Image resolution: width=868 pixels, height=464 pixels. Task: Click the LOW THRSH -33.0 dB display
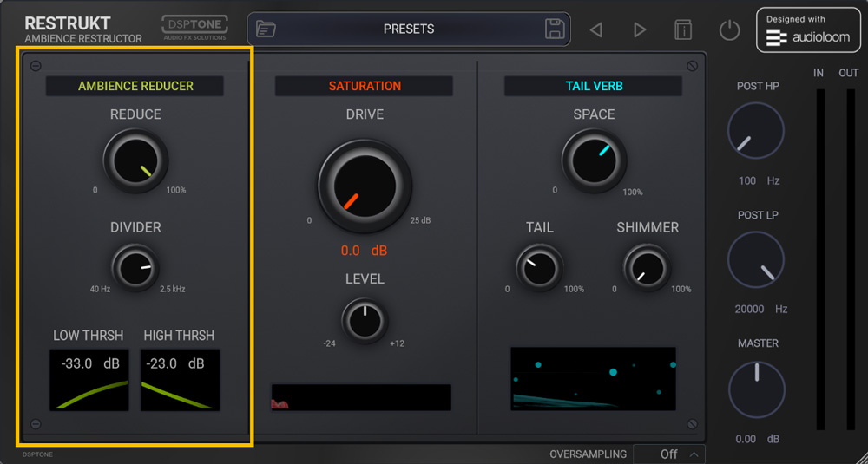89,380
